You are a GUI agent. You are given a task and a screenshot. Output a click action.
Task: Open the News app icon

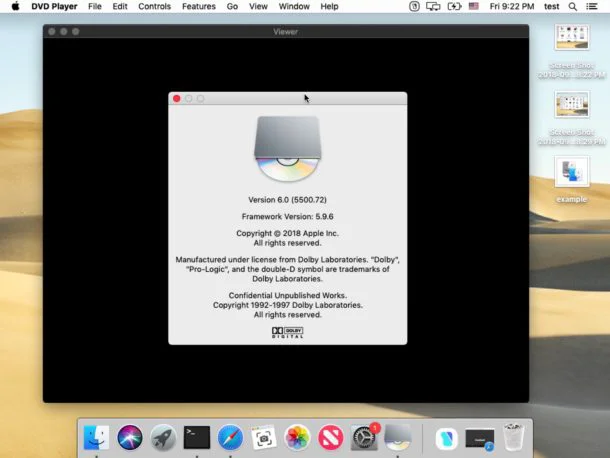tap(331, 437)
